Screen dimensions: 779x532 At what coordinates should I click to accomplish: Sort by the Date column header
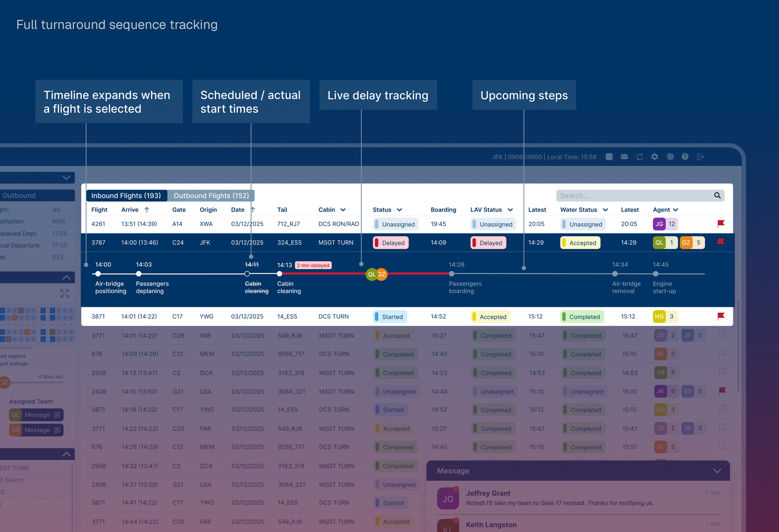(x=243, y=210)
